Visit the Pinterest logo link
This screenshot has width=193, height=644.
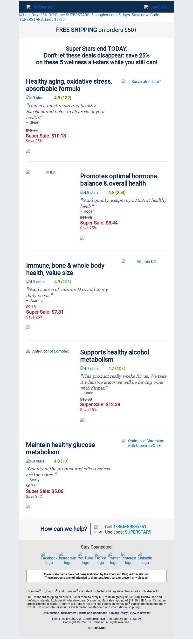coord(129,558)
